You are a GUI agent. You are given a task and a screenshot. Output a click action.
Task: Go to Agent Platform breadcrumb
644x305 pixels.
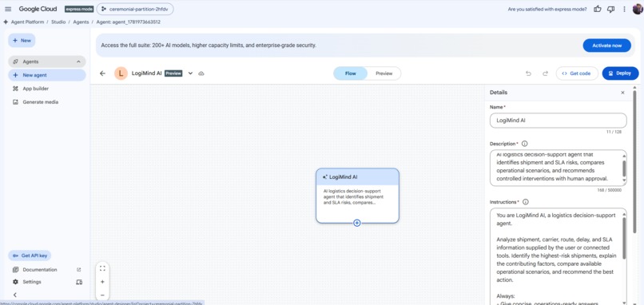[26, 22]
